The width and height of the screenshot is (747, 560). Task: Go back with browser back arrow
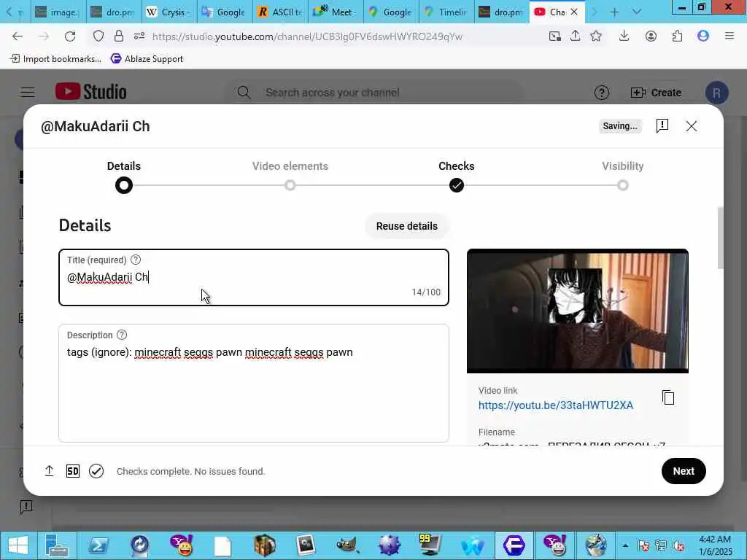click(x=18, y=36)
